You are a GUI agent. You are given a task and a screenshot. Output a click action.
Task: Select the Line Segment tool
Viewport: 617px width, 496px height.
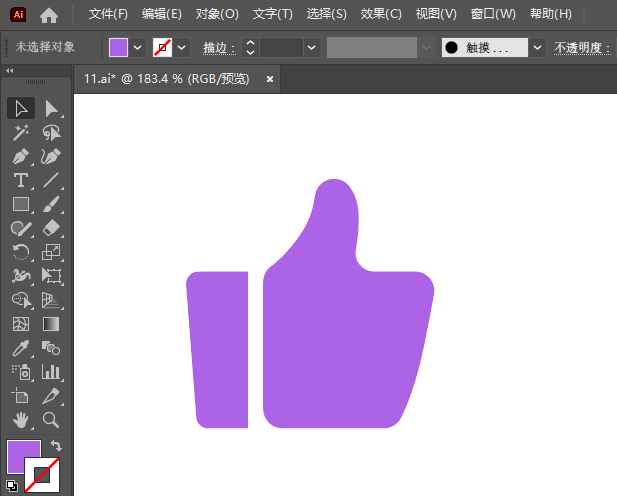[x=51, y=181]
